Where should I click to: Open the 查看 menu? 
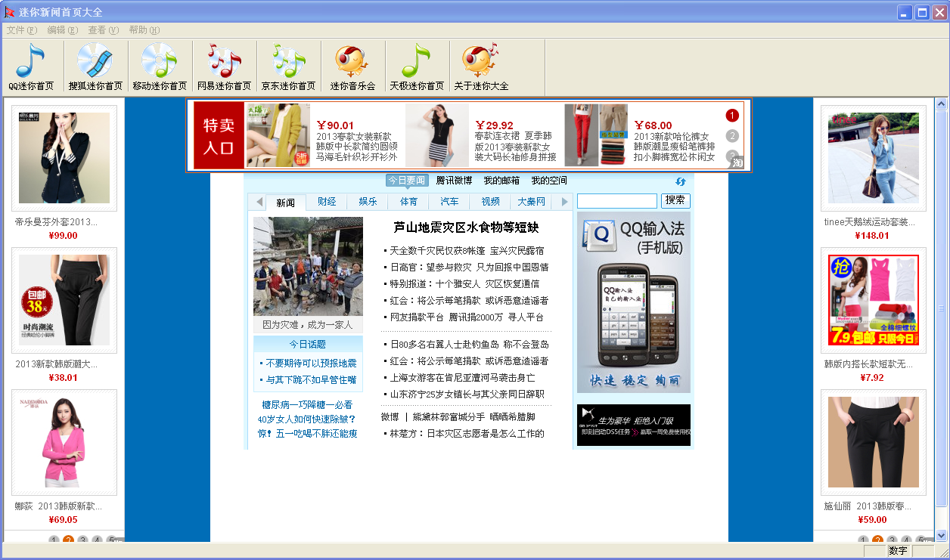click(104, 30)
